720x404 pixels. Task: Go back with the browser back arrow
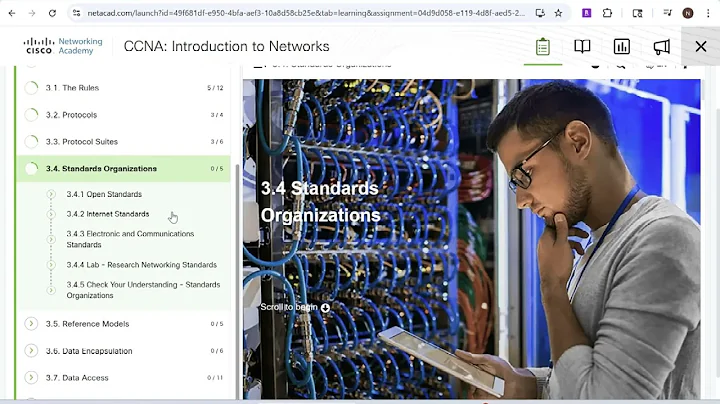click(x=12, y=13)
